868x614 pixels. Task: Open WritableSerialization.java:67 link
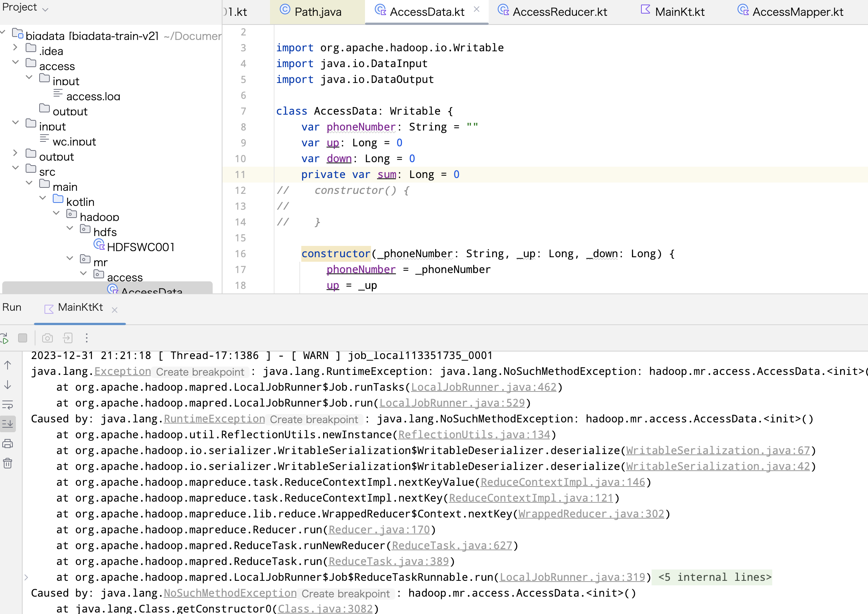point(718,451)
